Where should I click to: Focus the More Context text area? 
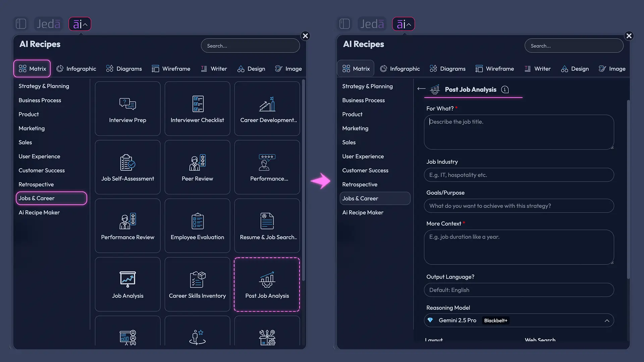point(519,247)
